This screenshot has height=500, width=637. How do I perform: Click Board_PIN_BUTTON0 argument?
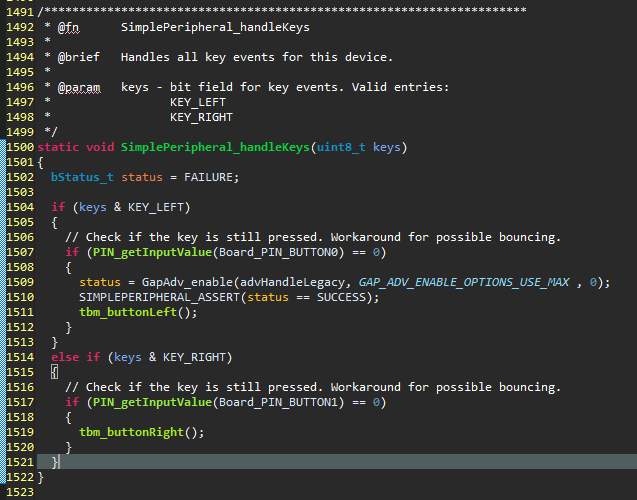278,252
